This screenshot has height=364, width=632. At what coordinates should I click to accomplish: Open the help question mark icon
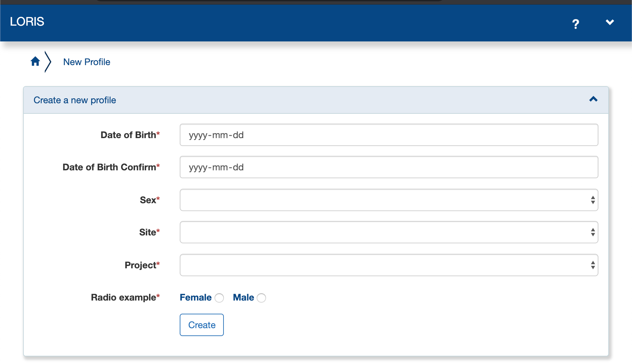[x=575, y=24]
